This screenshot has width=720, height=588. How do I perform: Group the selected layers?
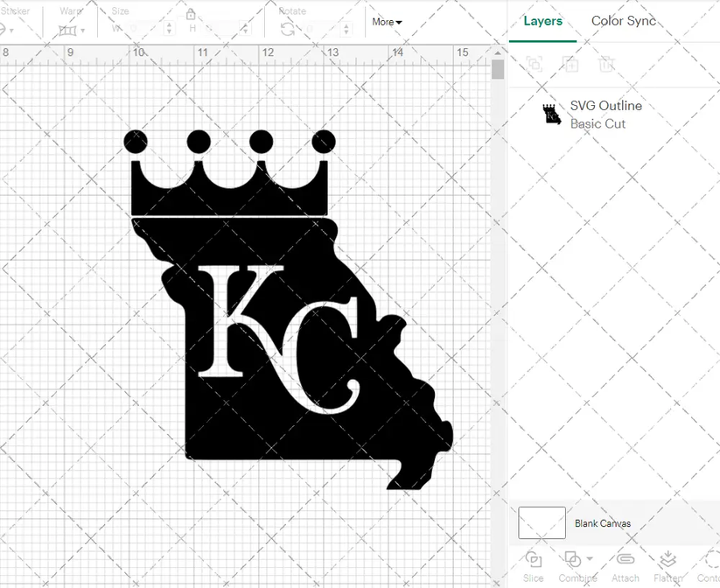click(534, 65)
